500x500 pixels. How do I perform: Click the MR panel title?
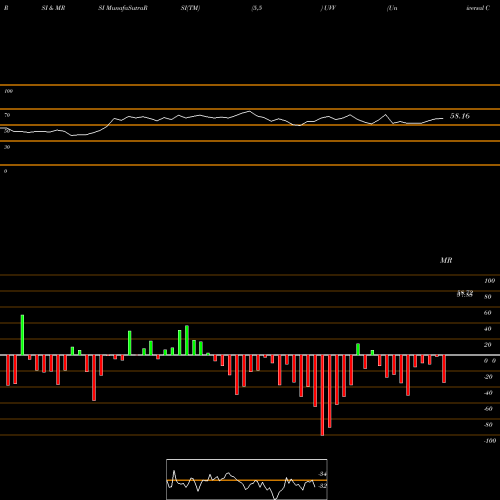[x=446, y=260]
